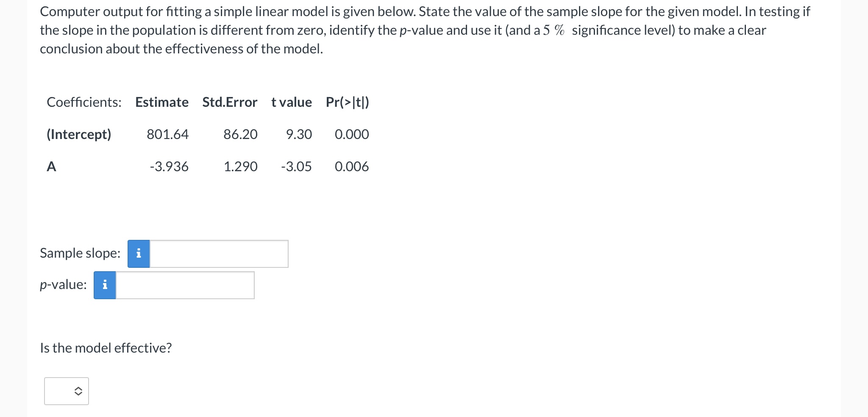868x417 pixels.
Task: Click the Pr(>|t|) column header
Action: [347, 102]
